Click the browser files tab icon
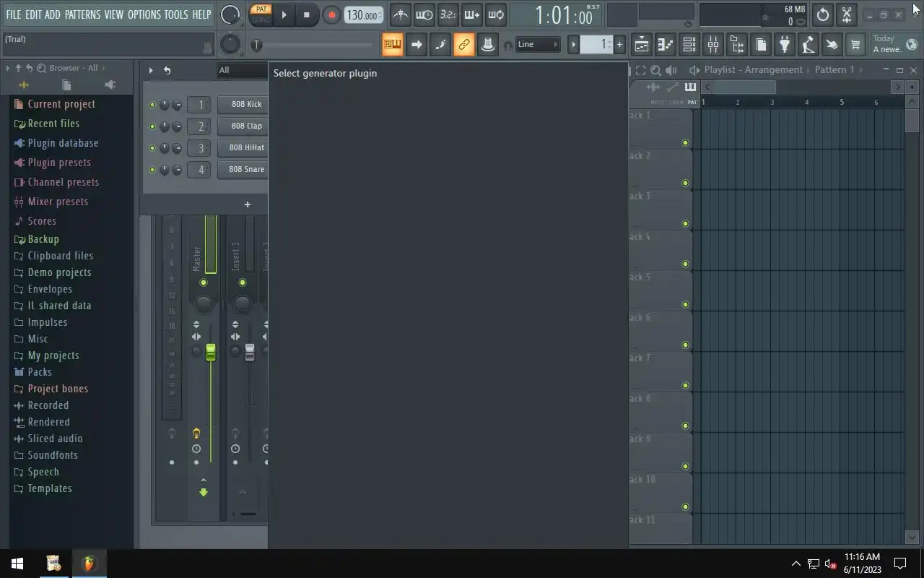924x578 pixels. [x=66, y=85]
